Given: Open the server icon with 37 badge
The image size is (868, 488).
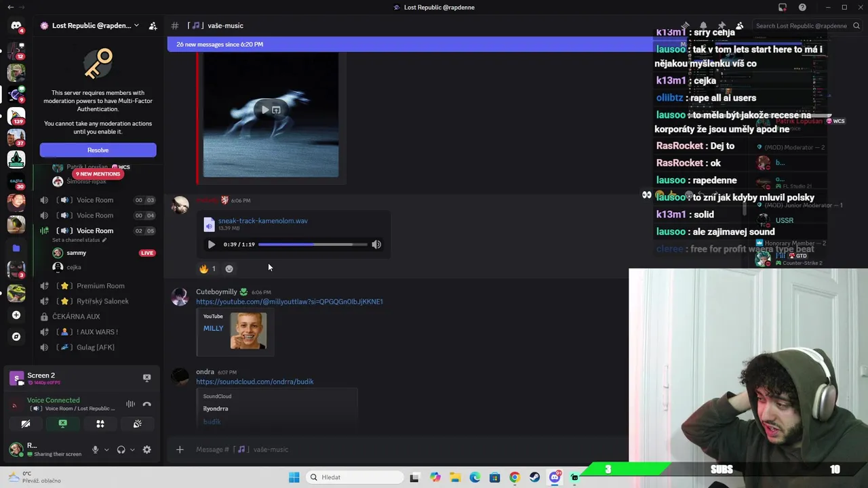Looking at the screenshot, I should [x=16, y=137].
